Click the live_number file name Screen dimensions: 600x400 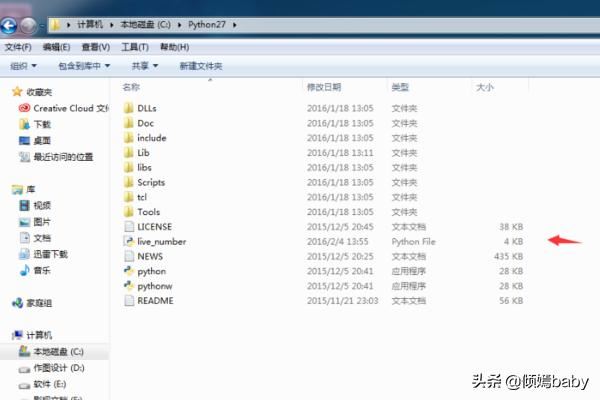[161, 242]
